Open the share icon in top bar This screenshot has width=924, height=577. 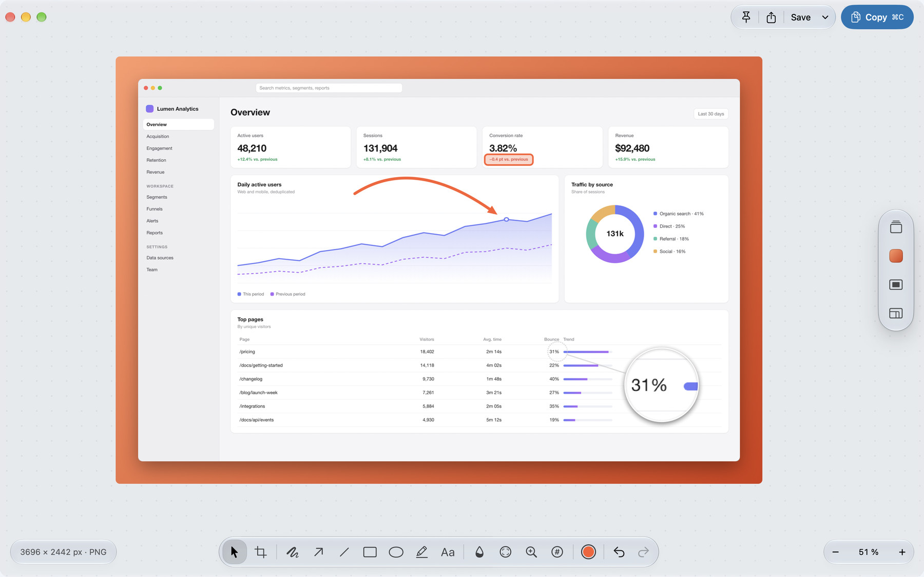pyautogui.click(x=771, y=17)
